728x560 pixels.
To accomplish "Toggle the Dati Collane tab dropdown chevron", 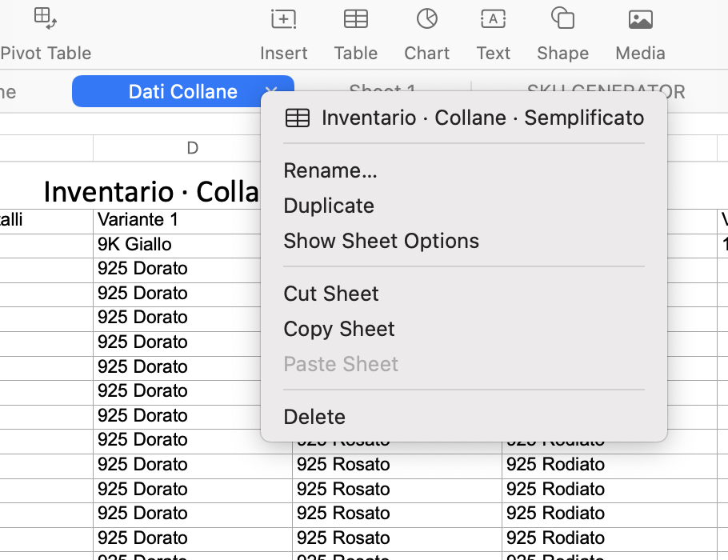I will 271,91.
